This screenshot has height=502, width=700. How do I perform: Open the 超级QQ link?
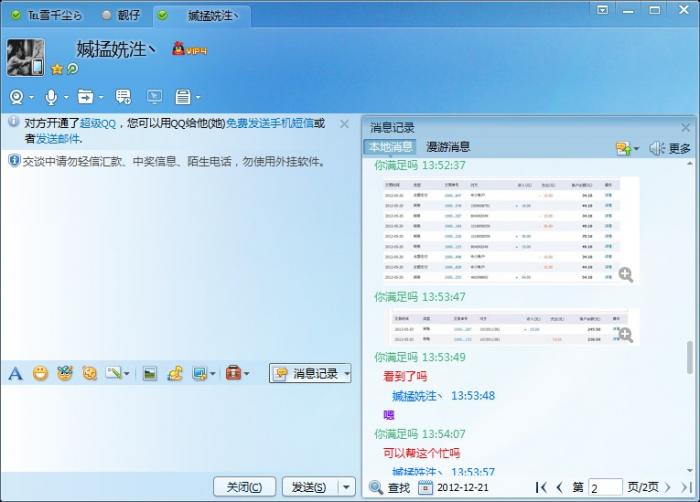pyautogui.click(x=98, y=123)
